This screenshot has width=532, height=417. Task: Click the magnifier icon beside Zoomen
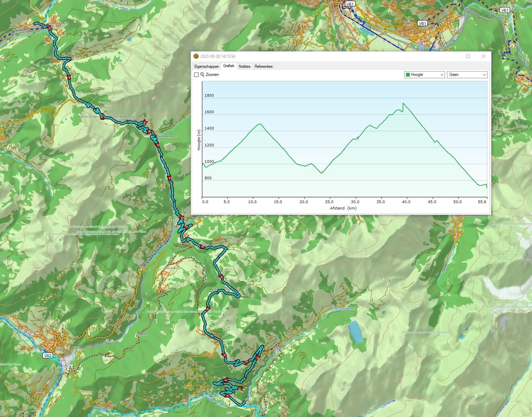tap(202, 75)
